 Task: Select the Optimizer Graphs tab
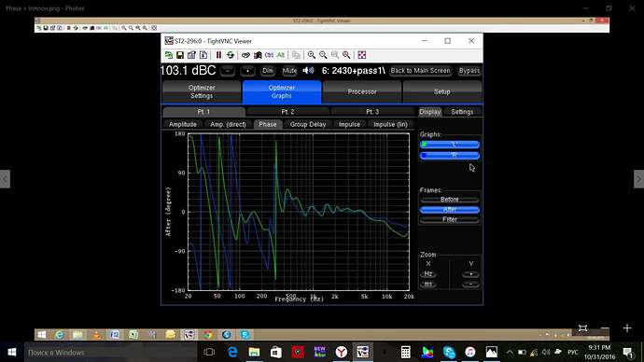pyautogui.click(x=281, y=91)
